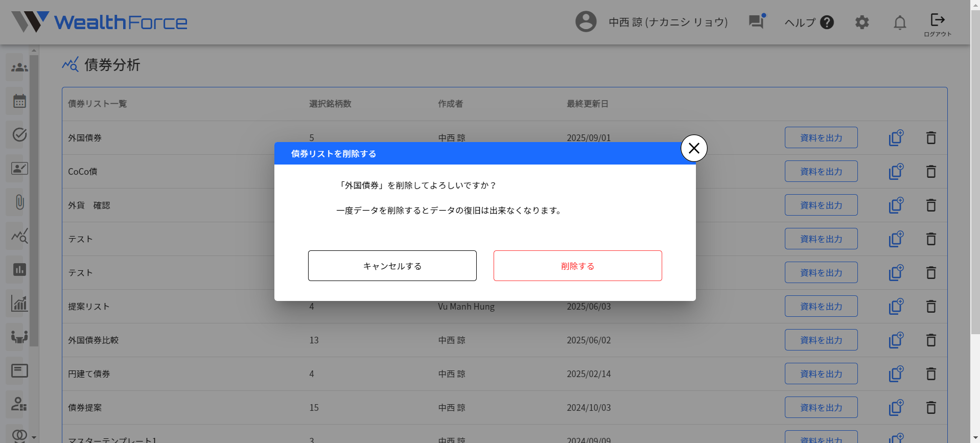The image size is (980, 443).
Task: Click the 作成者 column header
Action: 450,104
